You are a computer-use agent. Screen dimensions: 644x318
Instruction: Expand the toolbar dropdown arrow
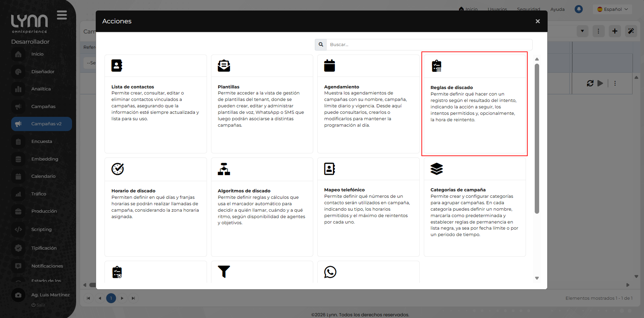click(582, 31)
